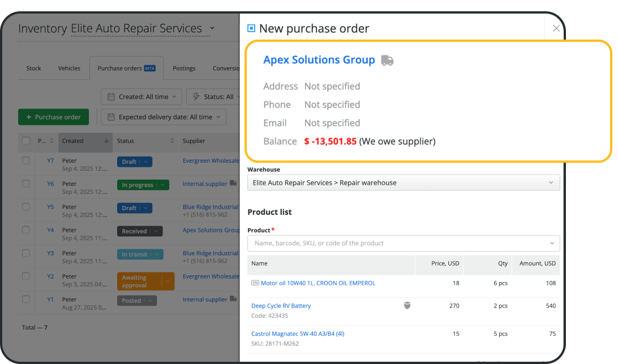Select the checkbox for order Y4
Screen dimensions: 618x364
(x=26, y=230)
